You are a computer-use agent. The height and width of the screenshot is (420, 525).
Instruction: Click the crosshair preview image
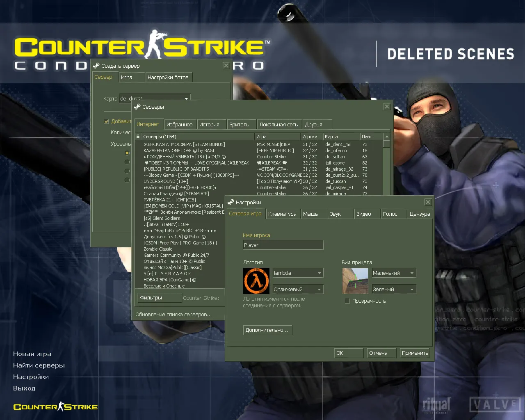point(355,281)
